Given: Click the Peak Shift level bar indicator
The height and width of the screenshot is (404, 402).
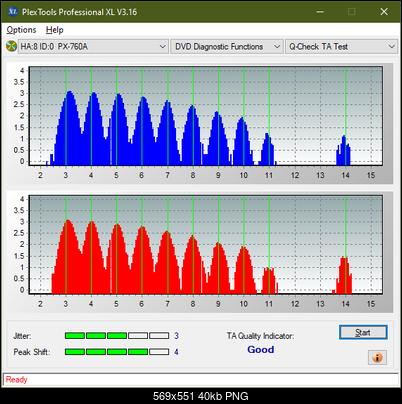Looking at the screenshot, I should coord(117,352).
